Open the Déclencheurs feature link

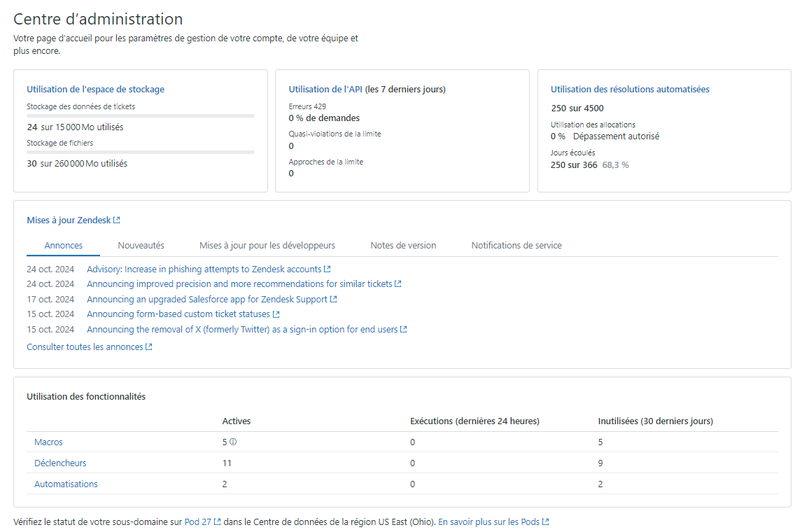click(60, 463)
